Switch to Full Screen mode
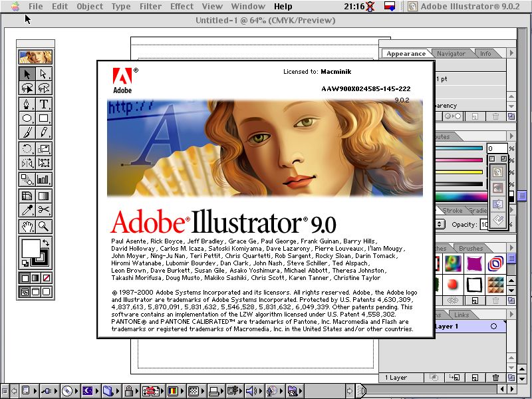Viewport: 532px width, 399px height. [47, 292]
